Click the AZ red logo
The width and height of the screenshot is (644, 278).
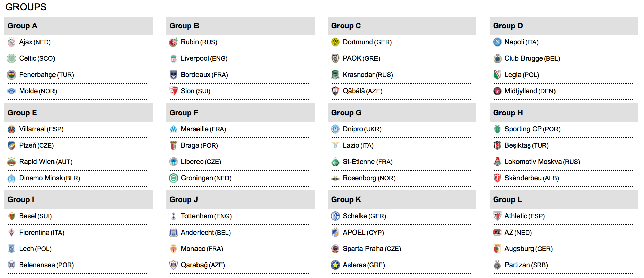(497, 233)
